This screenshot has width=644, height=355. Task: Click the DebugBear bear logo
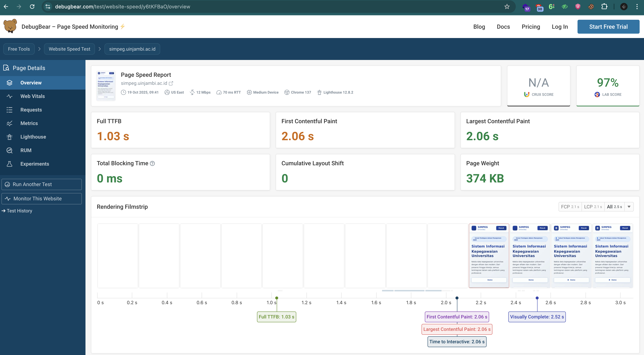pos(10,26)
